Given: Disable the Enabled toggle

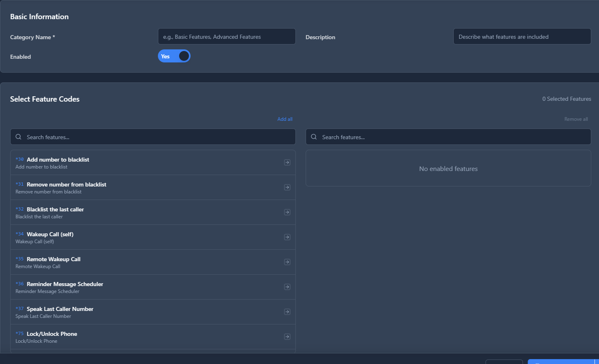Looking at the screenshot, I should click(x=174, y=56).
